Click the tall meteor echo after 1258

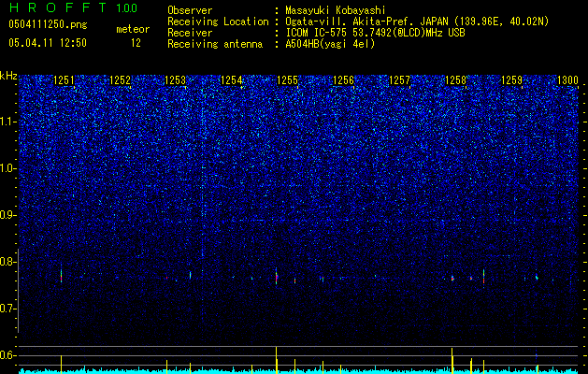point(483,277)
